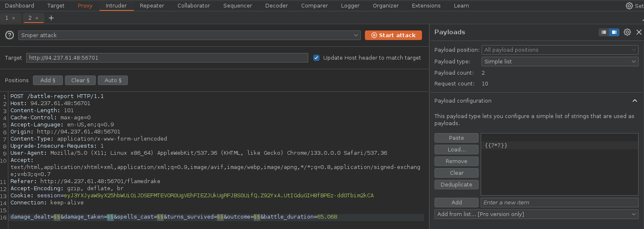Close Intruder tab 2
Viewport: 644px width, 229px height.
pyautogui.click(x=37, y=18)
